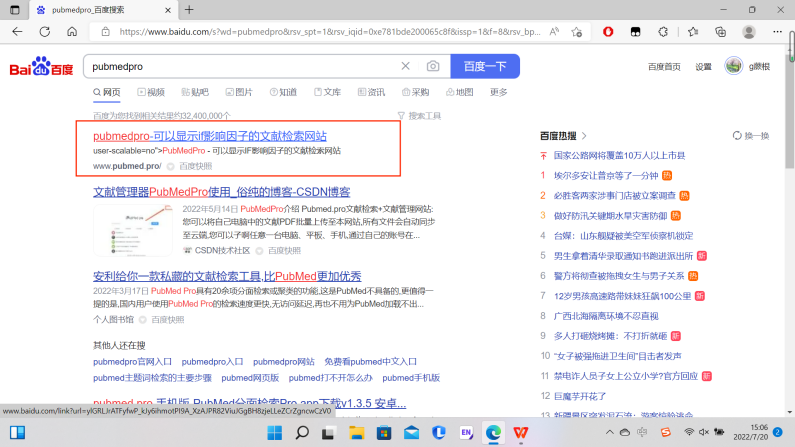Switch to the 地图 tab
This screenshot has width=795, height=447.
pos(460,92)
